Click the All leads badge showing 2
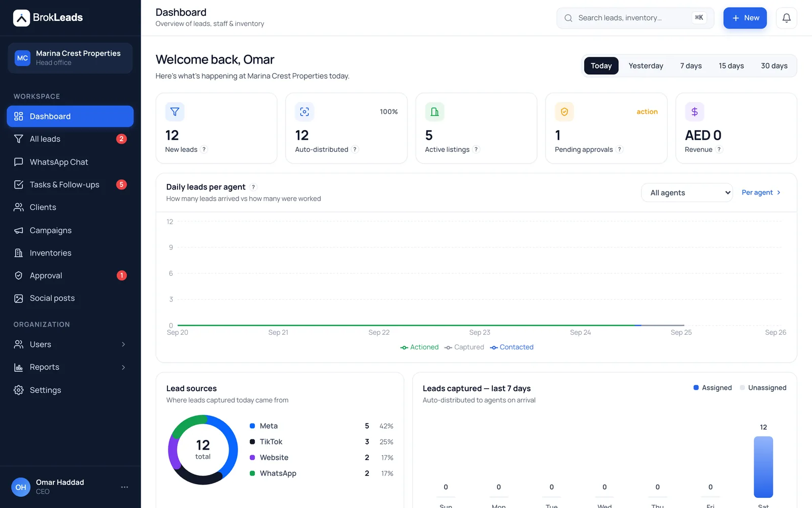Image resolution: width=812 pixels, height=508 pixels. 121,139
